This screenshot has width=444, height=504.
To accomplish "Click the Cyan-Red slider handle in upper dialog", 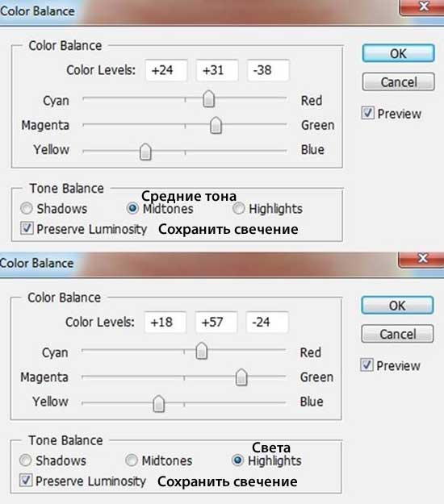I will [x=209, y=98].
